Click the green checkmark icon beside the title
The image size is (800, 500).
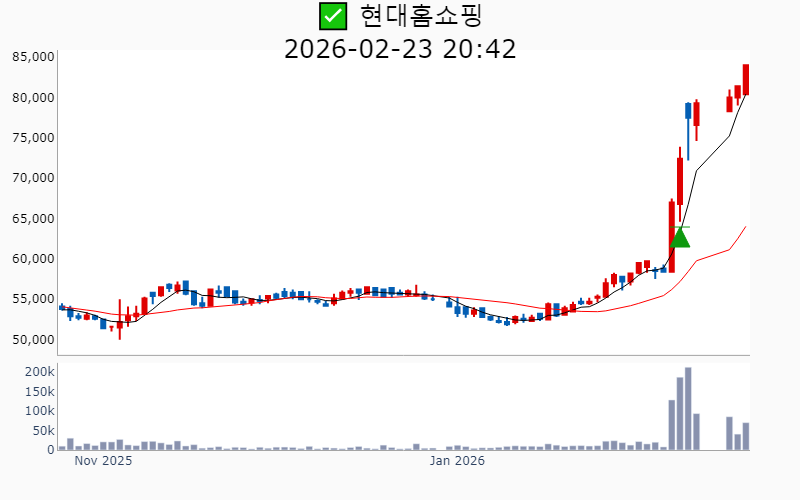332,16
